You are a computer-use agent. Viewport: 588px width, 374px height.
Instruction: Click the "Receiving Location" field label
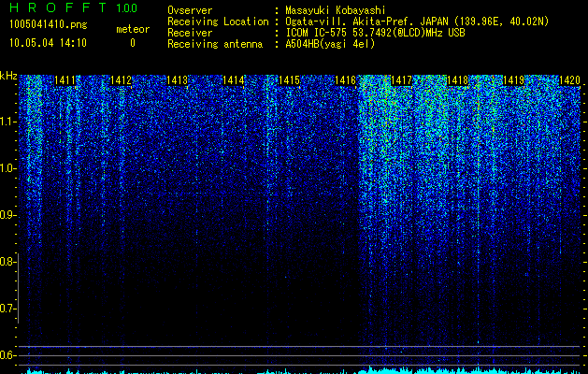218,22
